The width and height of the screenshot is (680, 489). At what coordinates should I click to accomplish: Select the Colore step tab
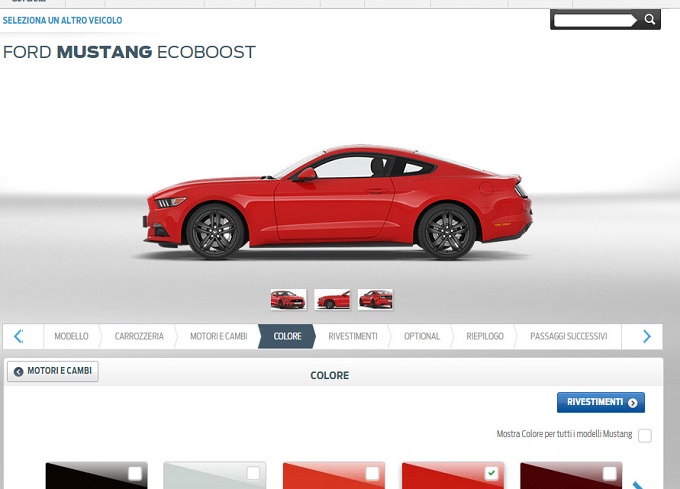287,336
